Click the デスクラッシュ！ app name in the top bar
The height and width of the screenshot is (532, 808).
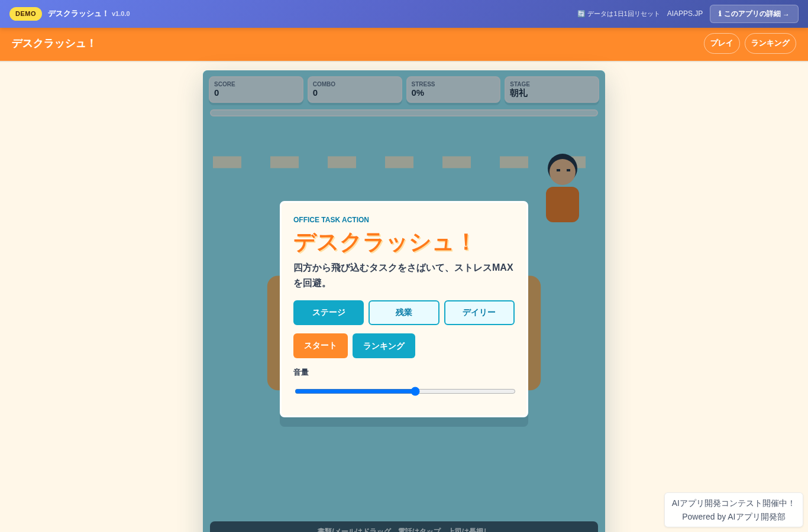(x=78, y=14)
